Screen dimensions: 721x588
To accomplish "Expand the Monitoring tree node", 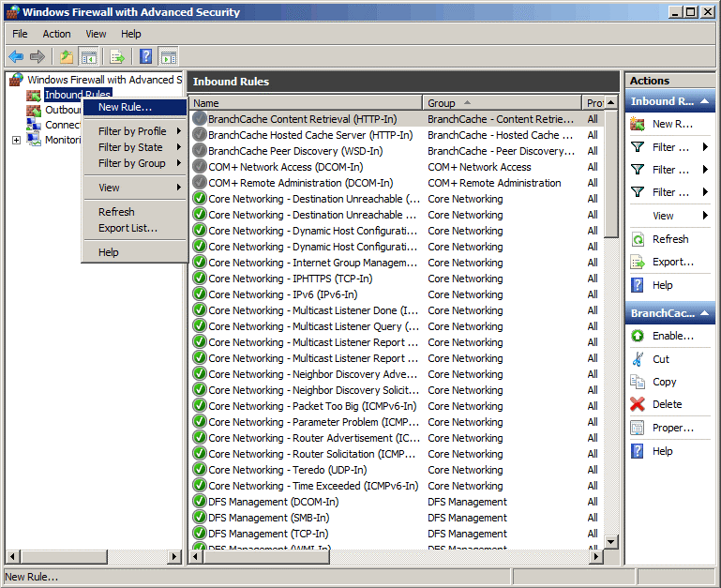I will click(x=16, y=140).
